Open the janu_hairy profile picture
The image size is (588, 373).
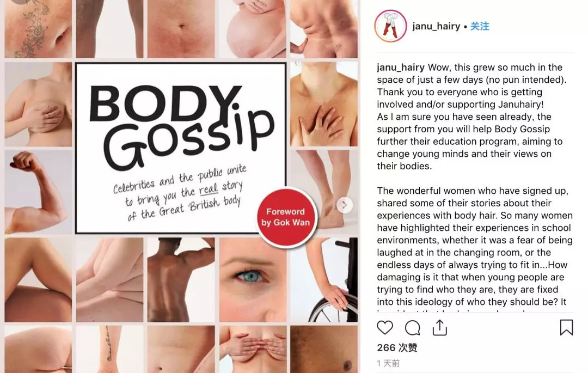pyautogui.click(x=390, y=26)
